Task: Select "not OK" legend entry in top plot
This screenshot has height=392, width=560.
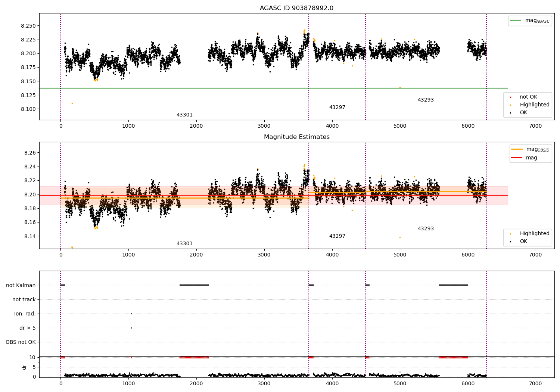Action: point(528,97)
